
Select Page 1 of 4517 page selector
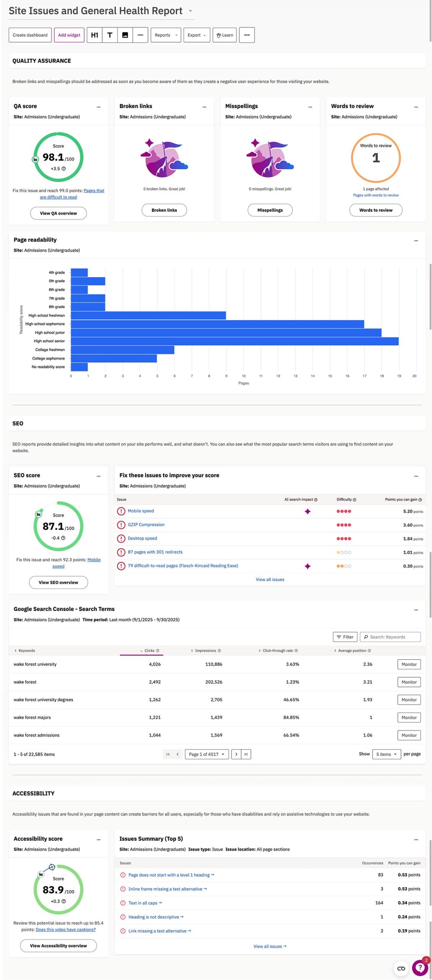pos(207,754)
